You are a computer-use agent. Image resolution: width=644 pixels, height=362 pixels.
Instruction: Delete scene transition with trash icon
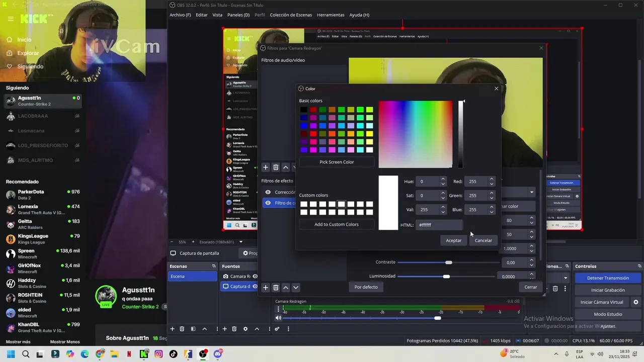click(555, 289)
